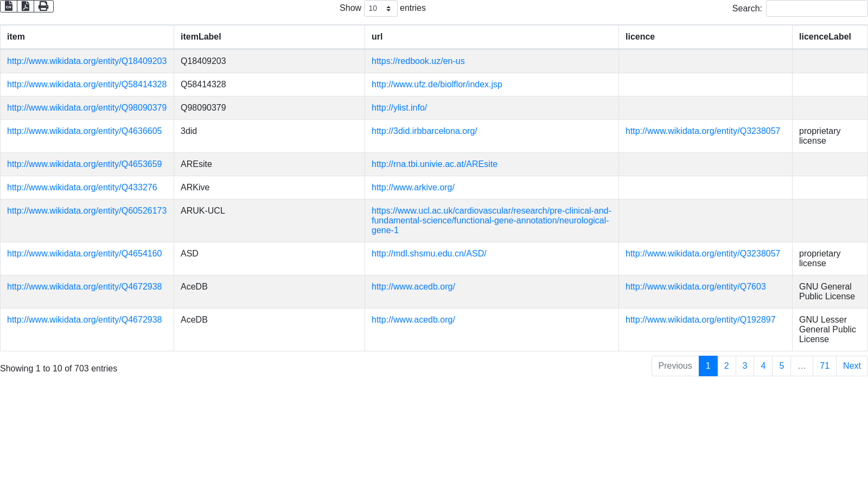Viewport: 868px width, 488px height.
Task: Focus the Search input field
Action: click(x=816, y=8)
